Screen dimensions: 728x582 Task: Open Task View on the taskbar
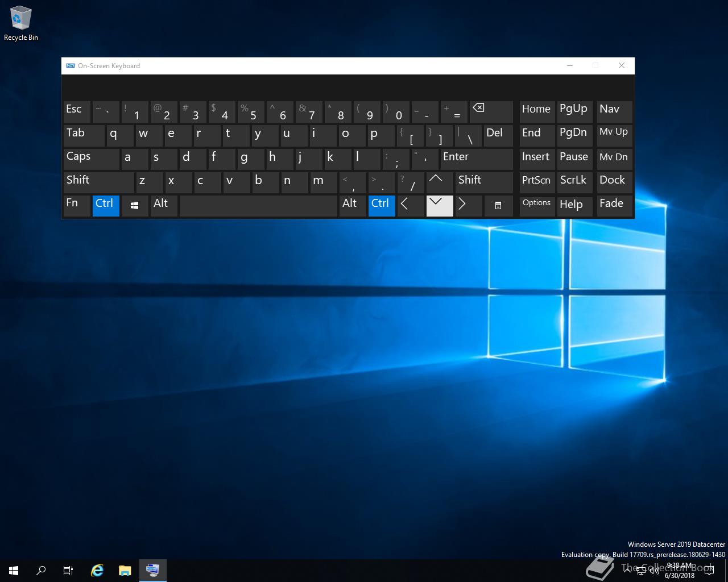click(68, 570)
